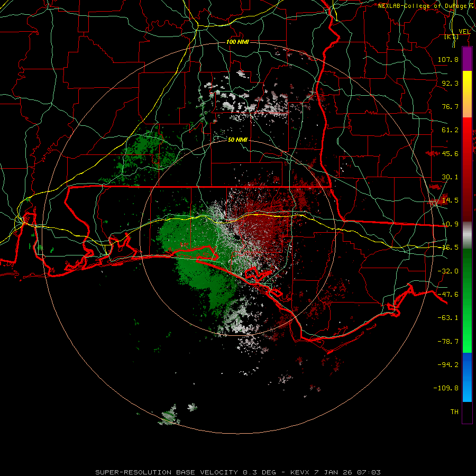The width and height of the screenshot is (476, 476).
Task: Click the -63.1 legend value
Action: click(448, 318)
